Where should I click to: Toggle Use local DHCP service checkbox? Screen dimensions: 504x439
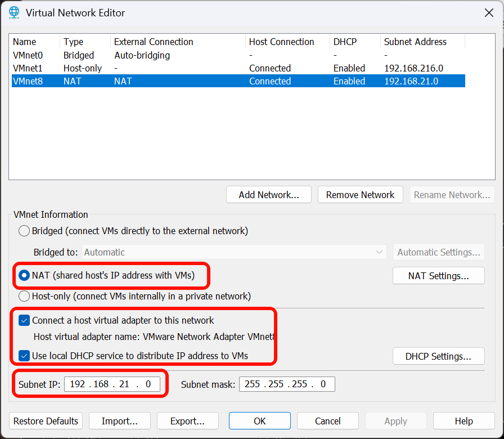pyautogui.click(x=24, y=356)
